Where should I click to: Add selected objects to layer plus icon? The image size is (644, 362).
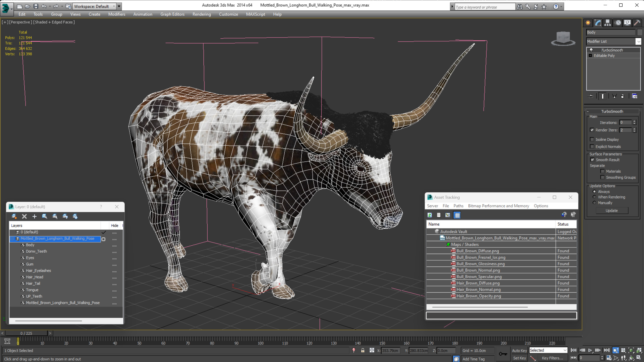(x=35, y=216)
